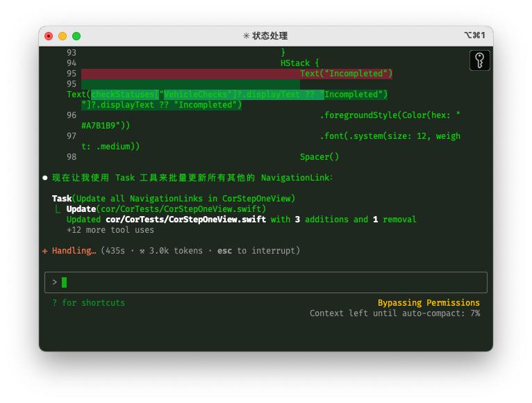Screen dimensions: 532x403
Task: Click the ⌥⌘1 shortcut indicator
Action: [x=474, y=35]
